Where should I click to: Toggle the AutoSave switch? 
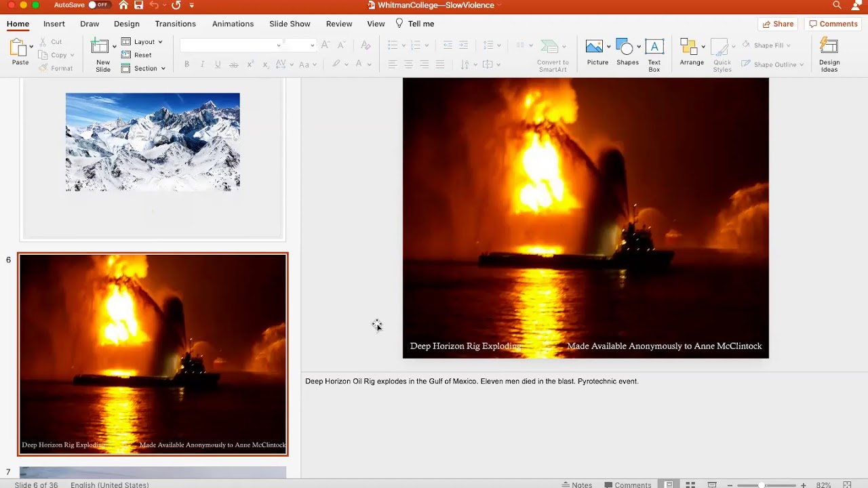click(99, 5)
